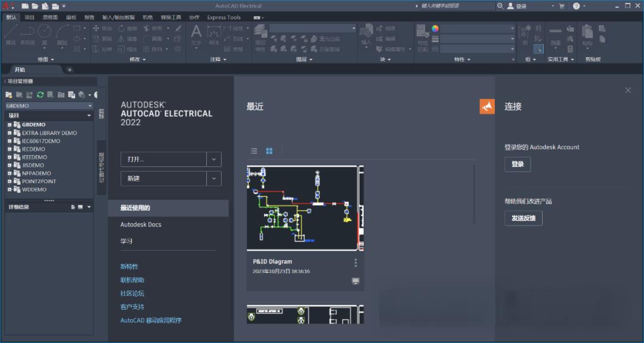Expand the 详细信息 section dropdown arrow
This screenshot has width=644, height=343.
point(89,207)
